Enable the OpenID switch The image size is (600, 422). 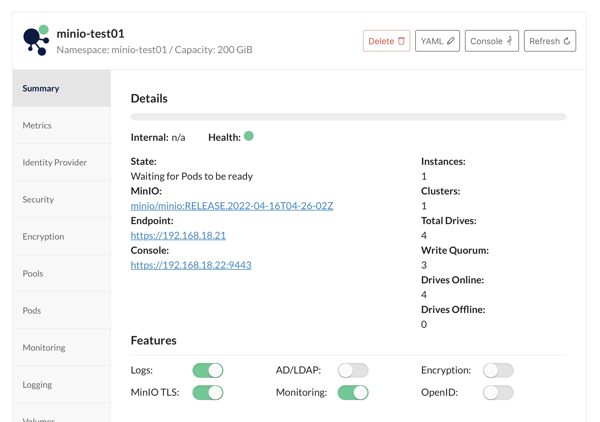(x=498, y=393)
